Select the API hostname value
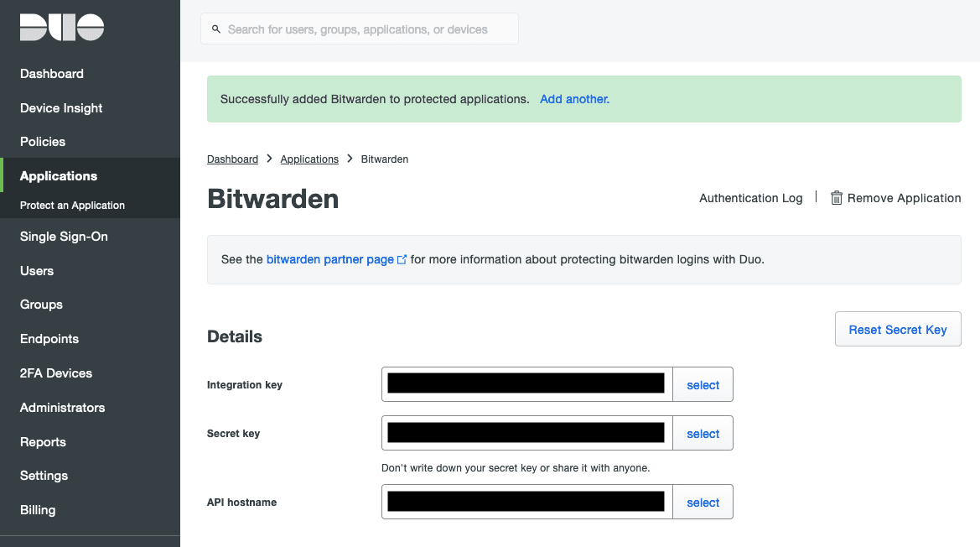Image resolution: width=980 pixels, height=547 pixels. (703, 502)
